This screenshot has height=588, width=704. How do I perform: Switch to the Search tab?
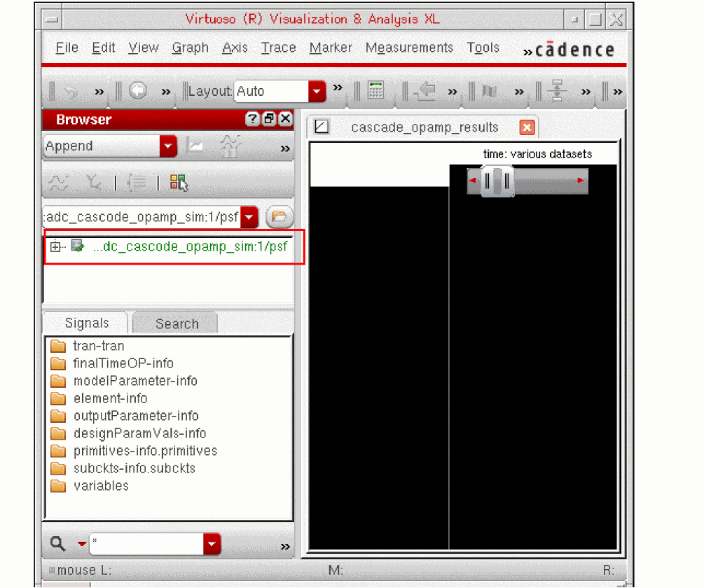177,323
